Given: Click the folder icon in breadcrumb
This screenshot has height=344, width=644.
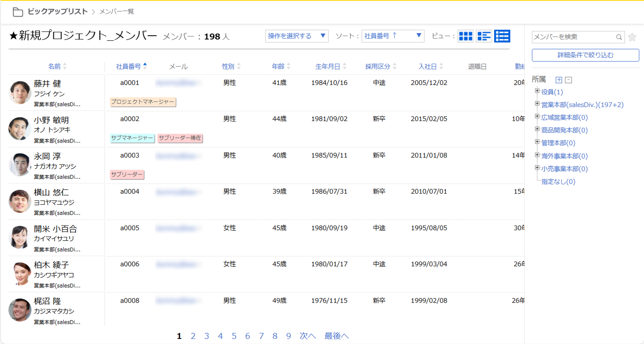Looking at the screenshot, I should (18, 12).
